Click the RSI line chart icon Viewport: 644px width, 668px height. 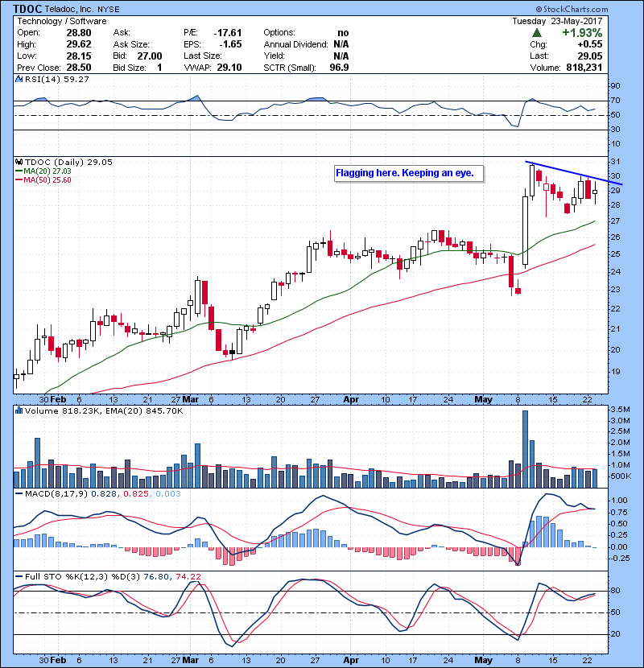(x=19, y=79)
